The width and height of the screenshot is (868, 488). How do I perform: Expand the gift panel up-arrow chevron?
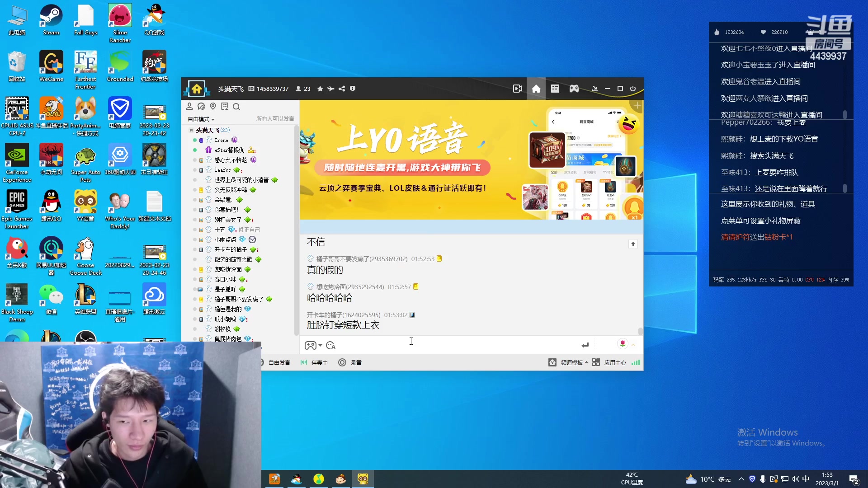tap(633, 345)
